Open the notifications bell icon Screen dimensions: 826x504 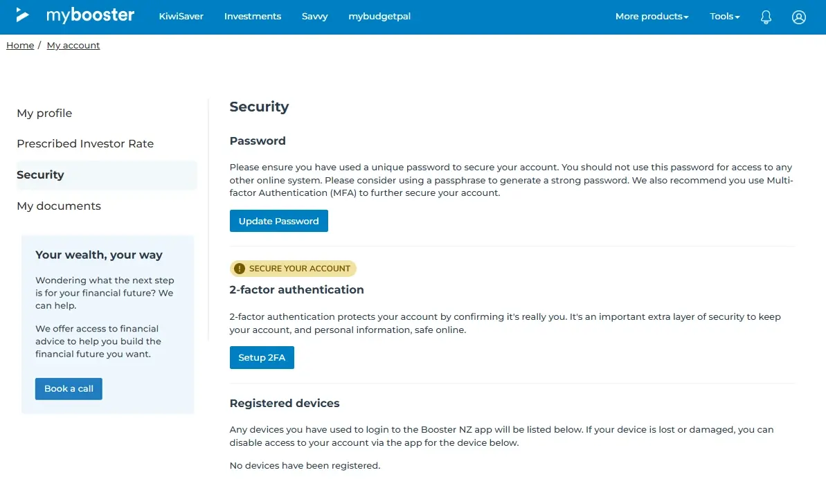[766, 17]
